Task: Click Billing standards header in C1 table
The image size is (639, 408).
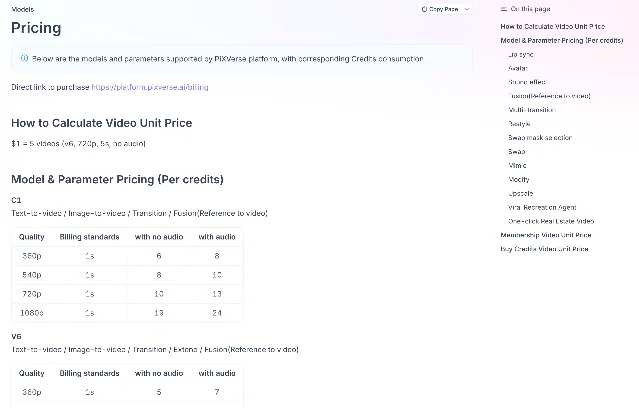Action: 90,237
